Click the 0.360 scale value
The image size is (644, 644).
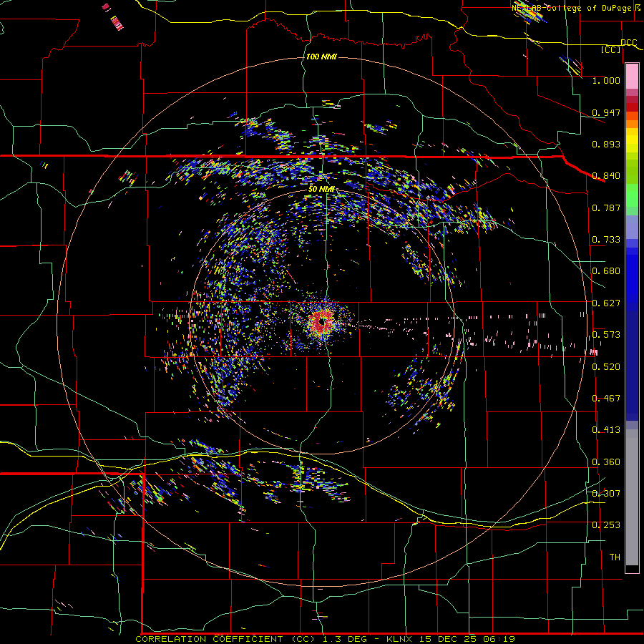606,462
